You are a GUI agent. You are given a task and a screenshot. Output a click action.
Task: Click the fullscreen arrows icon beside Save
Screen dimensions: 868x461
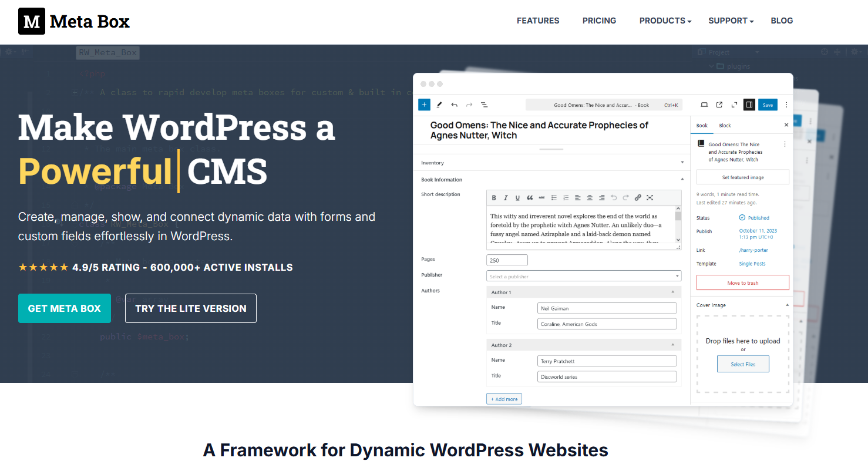point(734,105)
